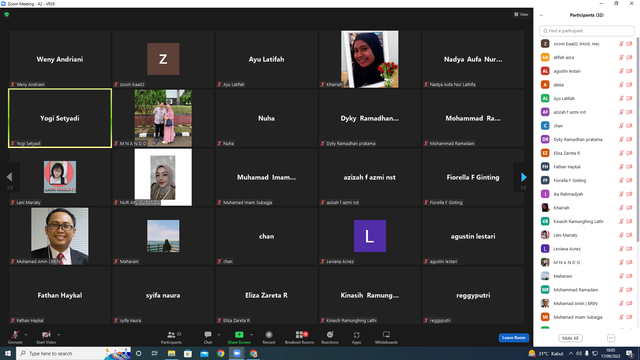Open the View layout menu
The height and width of the screenshot is (360, 640).
coord(521,14)
